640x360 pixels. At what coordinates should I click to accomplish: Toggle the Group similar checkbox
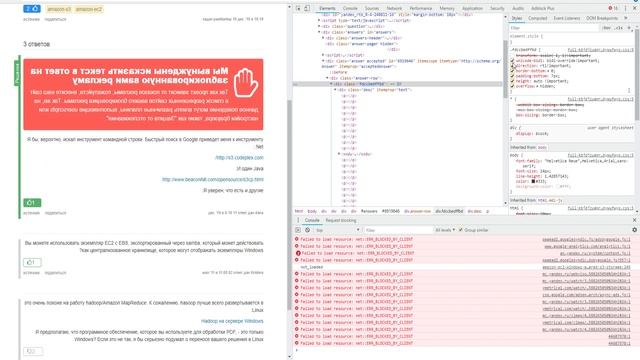[x=461, y=230]
